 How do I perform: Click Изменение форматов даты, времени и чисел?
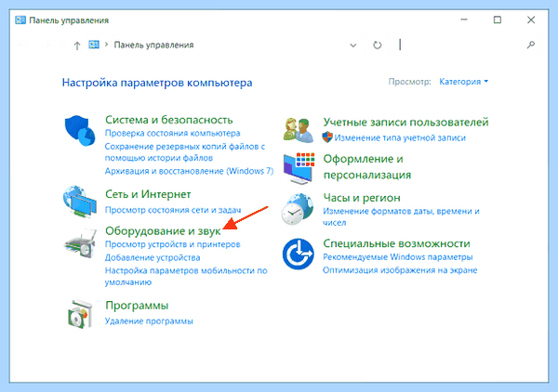[x=401, y=216]
